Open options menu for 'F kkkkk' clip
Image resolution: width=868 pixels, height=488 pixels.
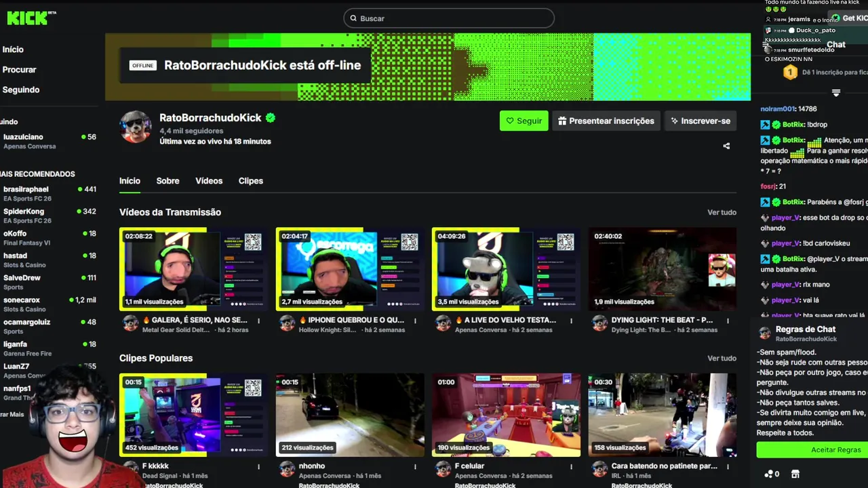258,466
